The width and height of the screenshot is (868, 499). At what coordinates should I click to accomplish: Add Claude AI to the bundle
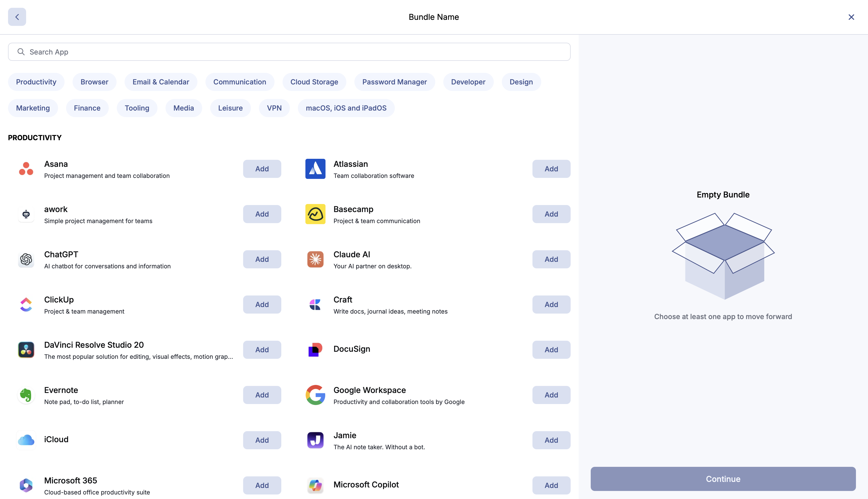click(x=552, y=259)
